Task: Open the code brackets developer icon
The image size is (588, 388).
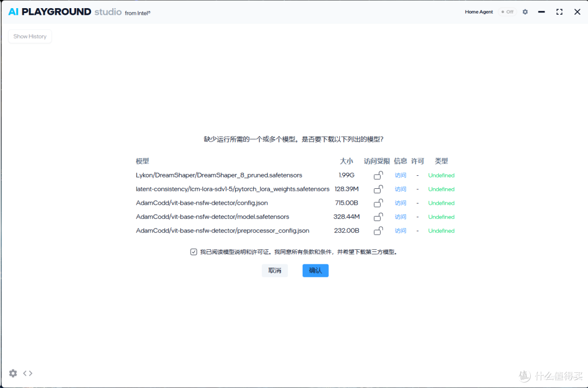Action: (28, 373)
